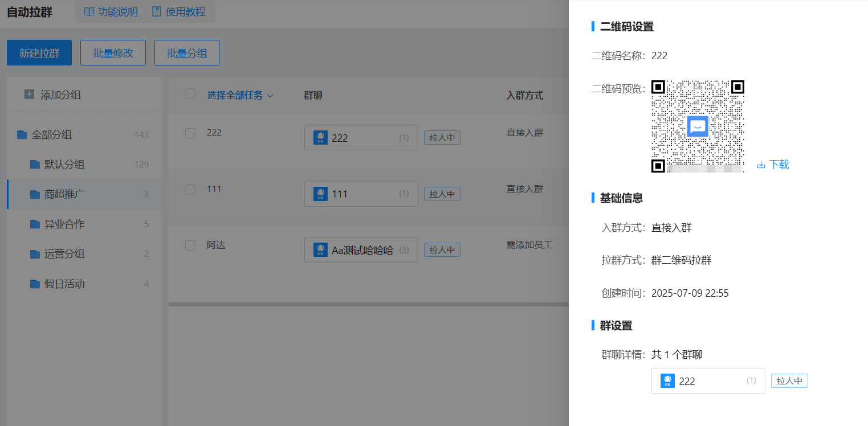
Task: Toggle the select-all checkbox in table header
Action: coord(190,94)
